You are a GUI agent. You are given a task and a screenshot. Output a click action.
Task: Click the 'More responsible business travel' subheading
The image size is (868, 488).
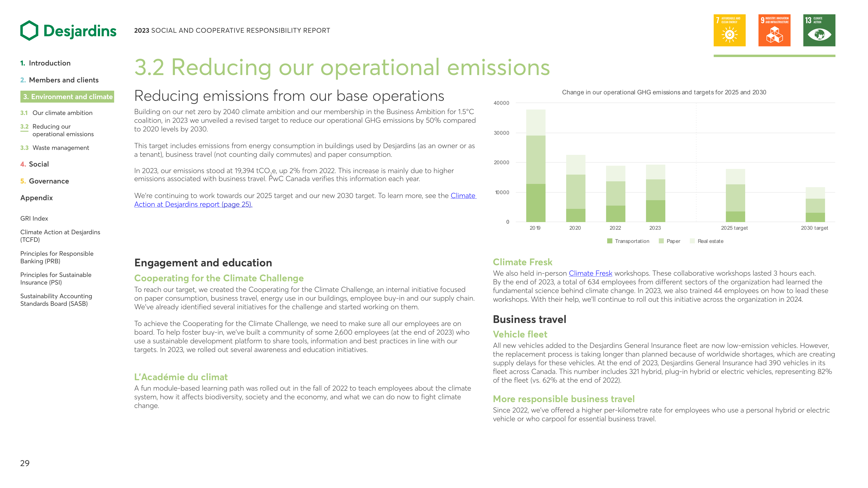click(564, 399)
